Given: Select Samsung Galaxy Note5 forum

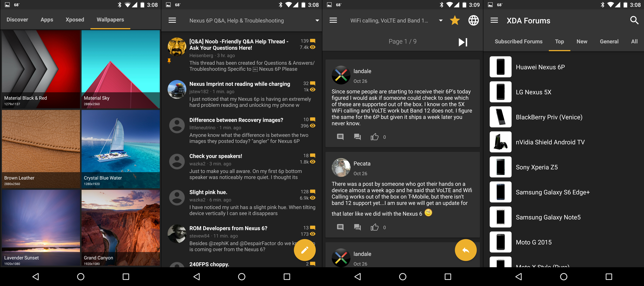Looking at the screenshot, I should (563, 217).
